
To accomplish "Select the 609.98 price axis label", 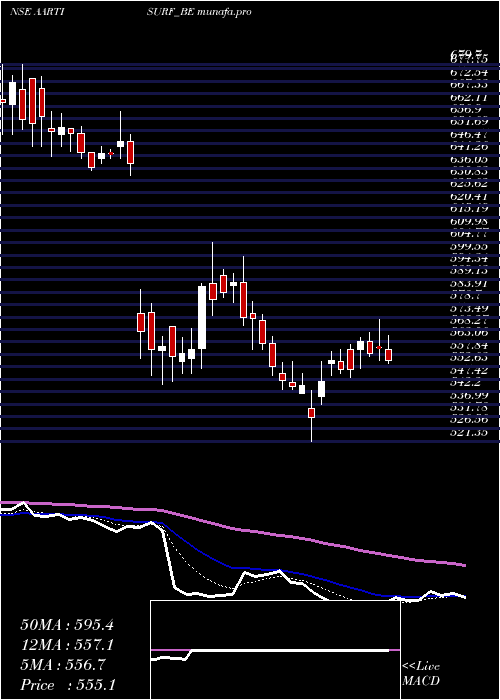I will click(469, 221).
